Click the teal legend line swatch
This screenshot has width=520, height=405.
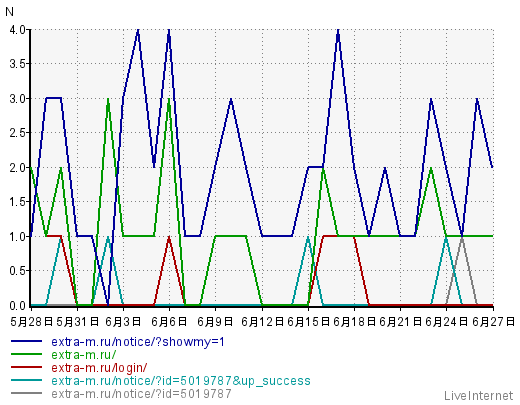point(27,380)
